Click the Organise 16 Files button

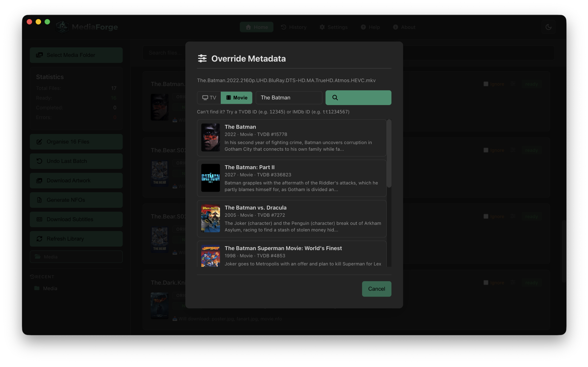click(76, 142)
